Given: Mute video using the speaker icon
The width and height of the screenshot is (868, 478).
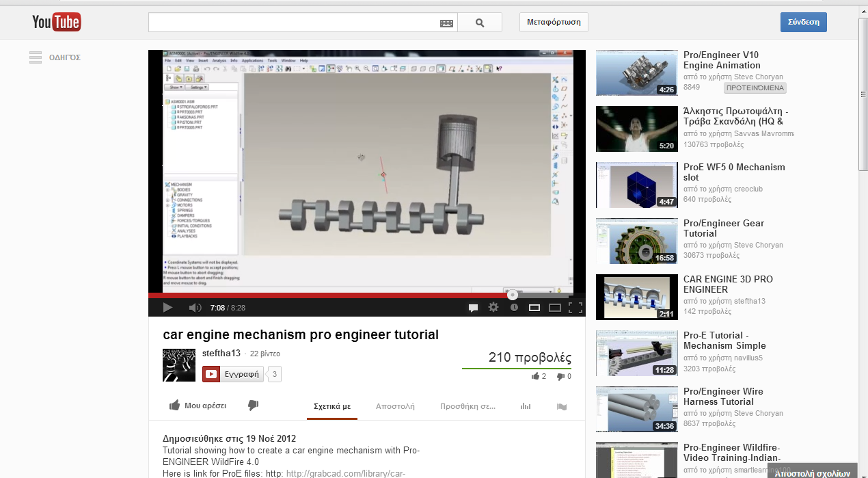Looking at the screenshot, I should click(195, 308).
